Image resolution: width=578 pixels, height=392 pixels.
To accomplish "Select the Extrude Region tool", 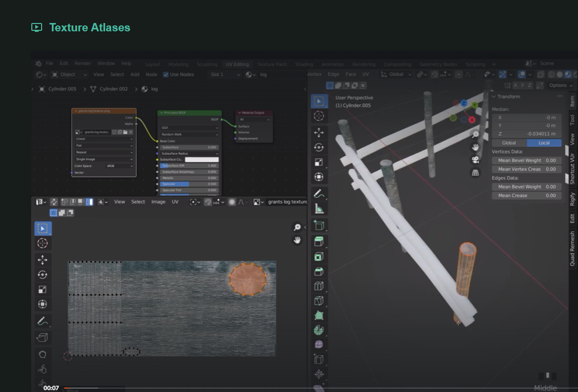I will (319, 241).
